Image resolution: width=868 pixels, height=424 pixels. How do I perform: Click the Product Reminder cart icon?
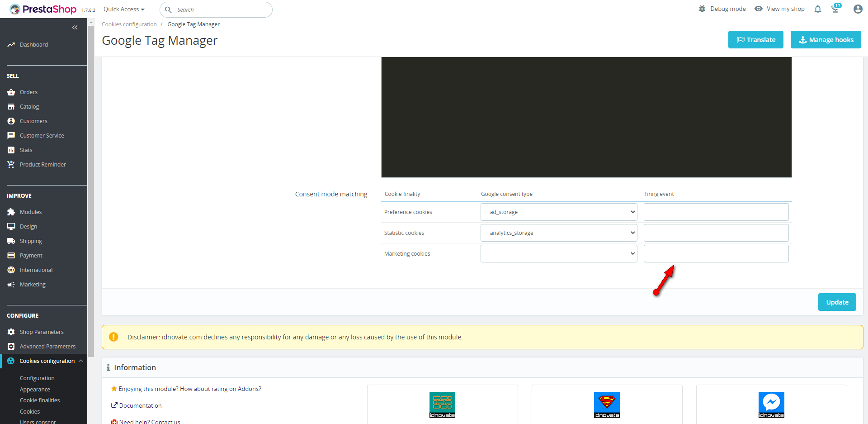coord(11,165)
